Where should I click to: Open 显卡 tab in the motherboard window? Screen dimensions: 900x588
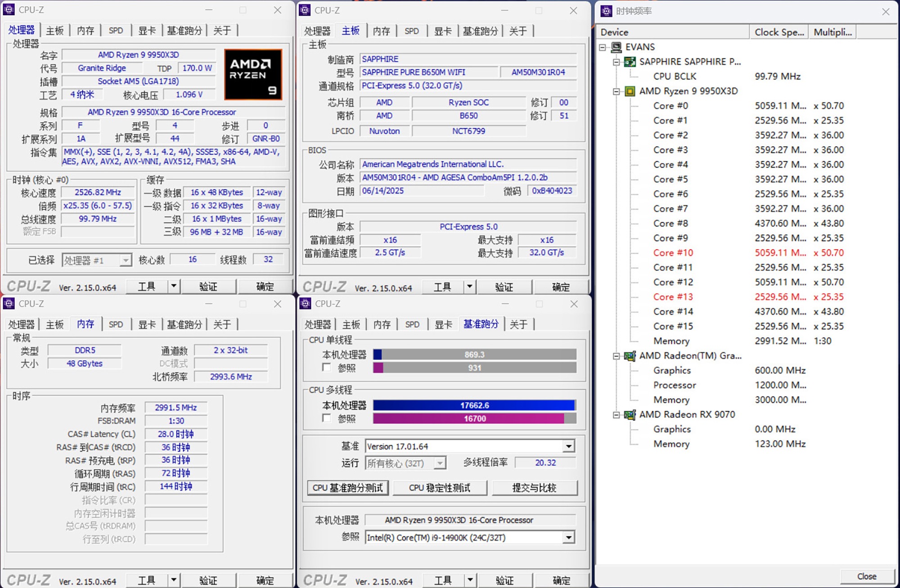coord(443,31)
